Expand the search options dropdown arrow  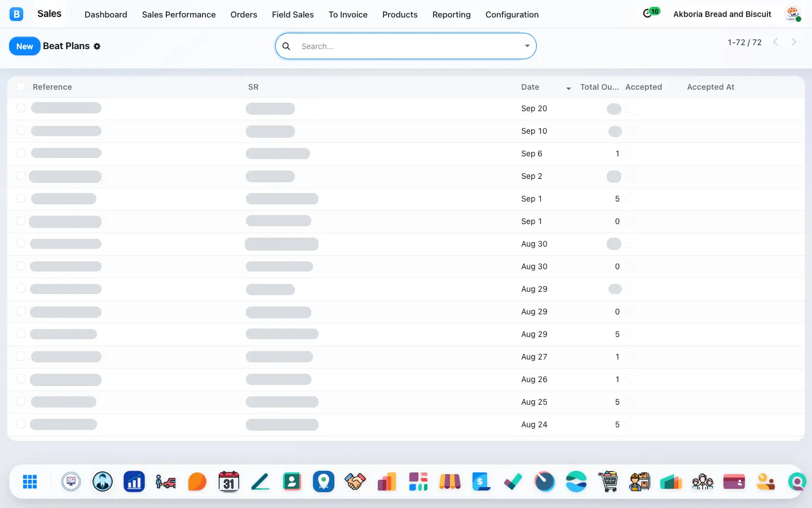click(x=527, y=46)
